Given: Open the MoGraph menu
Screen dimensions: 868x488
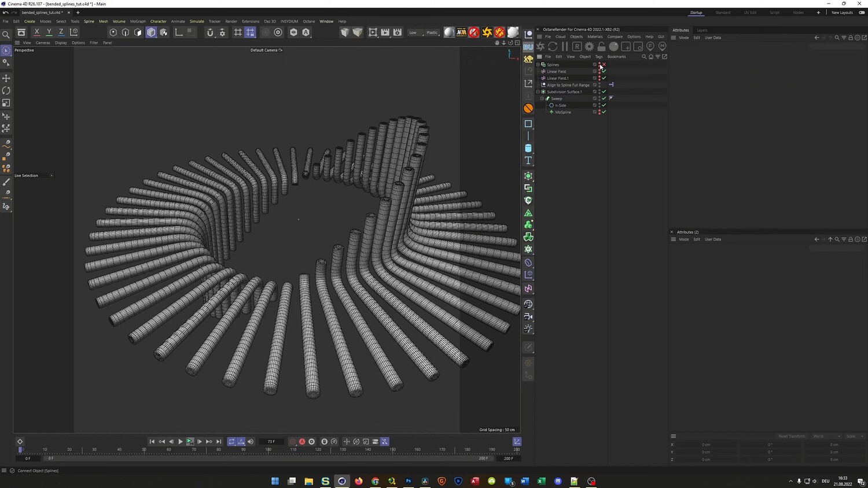Looking at the screenshot, I should [x=138, y=21].
